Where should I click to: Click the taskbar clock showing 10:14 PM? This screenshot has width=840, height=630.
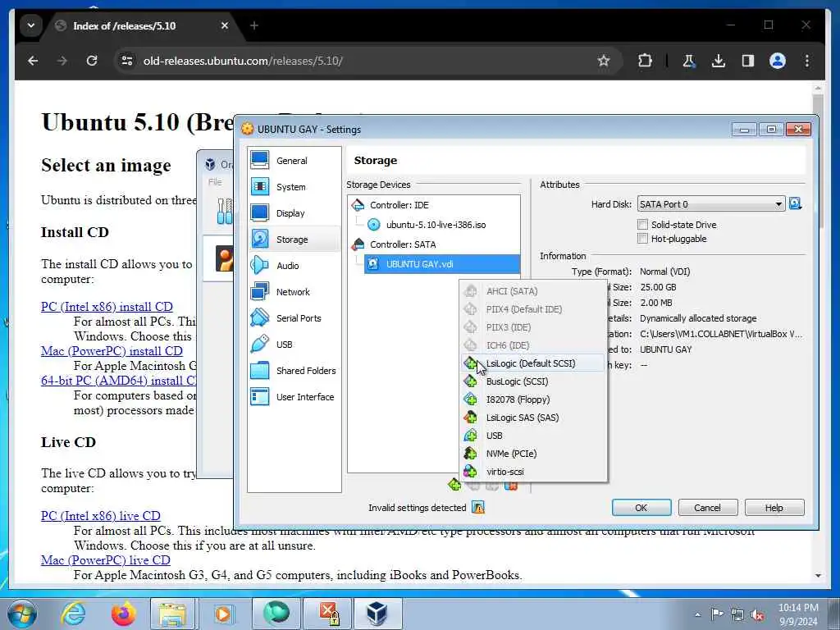pos(797,614)
